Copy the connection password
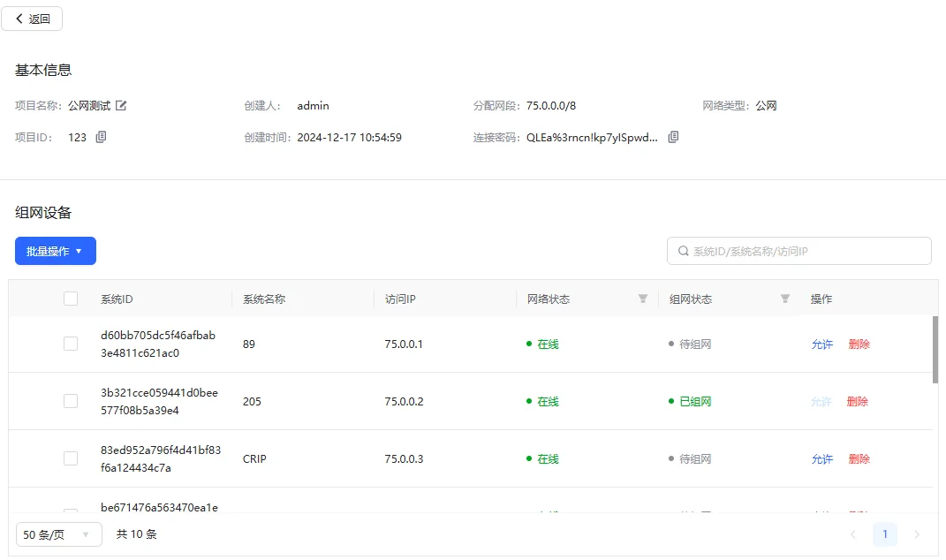 point(673,137)
